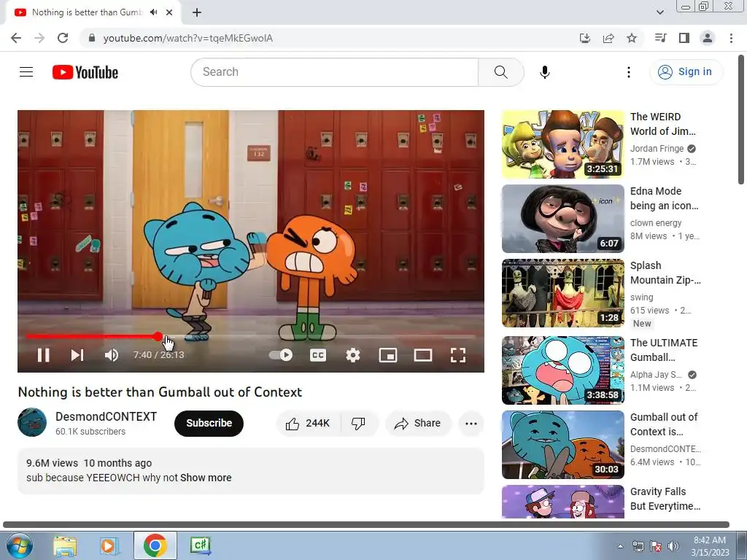Image resolution: width=747 pixels, height=560 pixels.
Task: Mute the tab audio speaker icon
Action: (153, 12)
